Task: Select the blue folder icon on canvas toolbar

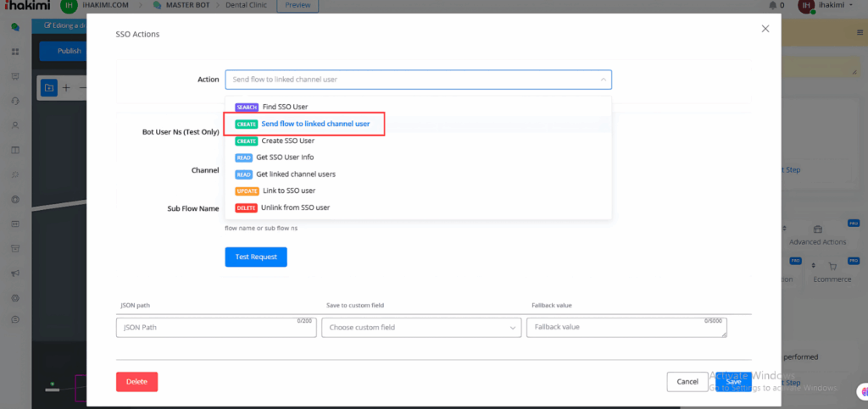Action: [48, 87]
